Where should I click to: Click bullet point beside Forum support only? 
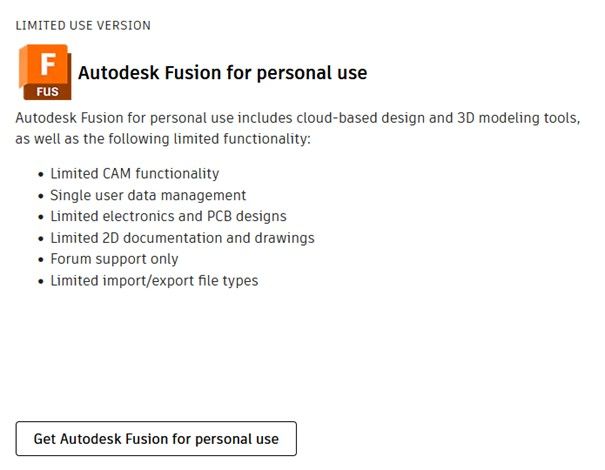(39, 260)
